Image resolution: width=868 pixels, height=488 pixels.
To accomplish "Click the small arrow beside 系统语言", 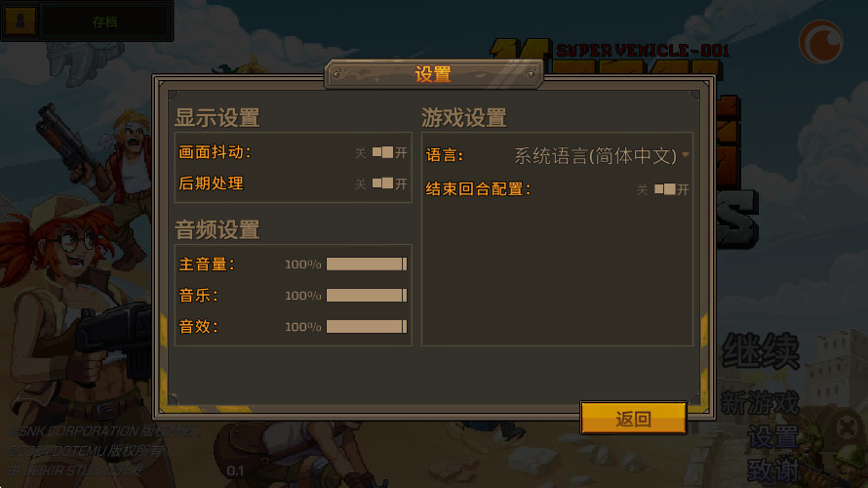I will tap(686, 155).
